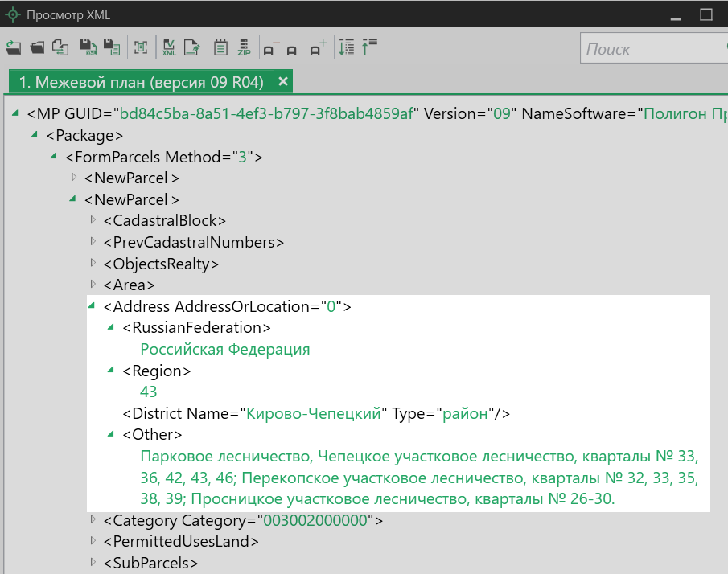Collapse the Other node

(112, 435)
